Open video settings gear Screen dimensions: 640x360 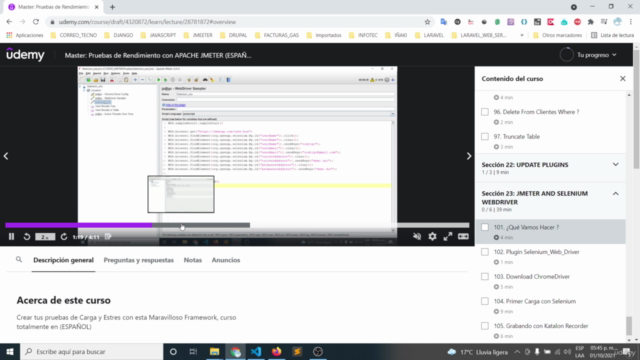432,236
